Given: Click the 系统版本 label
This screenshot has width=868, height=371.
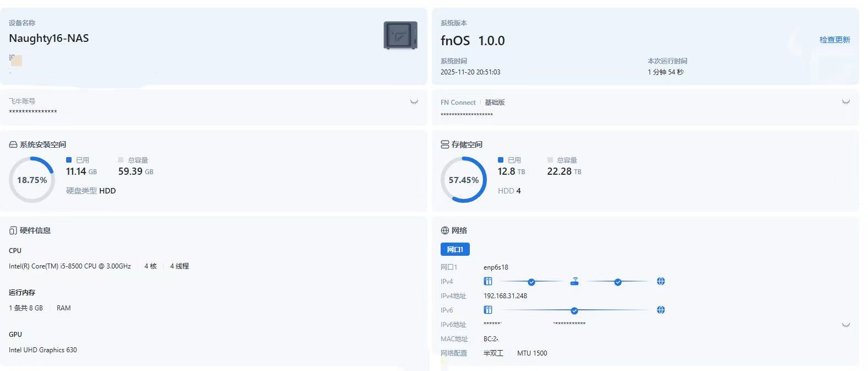Looking at the screenshot, I should click(454, 23).
